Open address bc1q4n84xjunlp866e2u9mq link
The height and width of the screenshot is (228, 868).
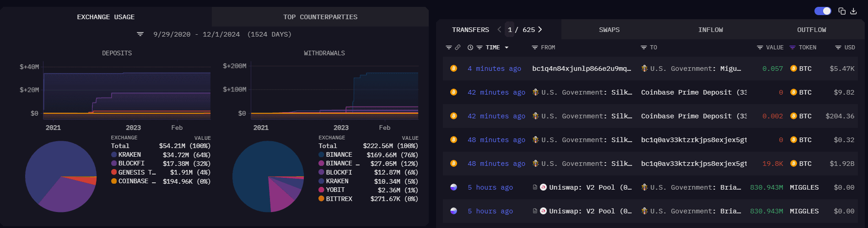[x=582, y=69]
